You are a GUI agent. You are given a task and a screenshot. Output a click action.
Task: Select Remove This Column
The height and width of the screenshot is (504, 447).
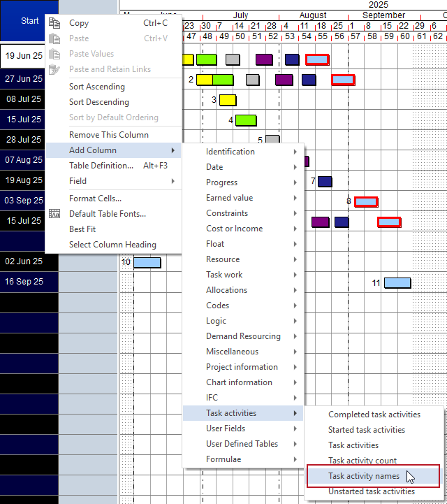(114, 135)
